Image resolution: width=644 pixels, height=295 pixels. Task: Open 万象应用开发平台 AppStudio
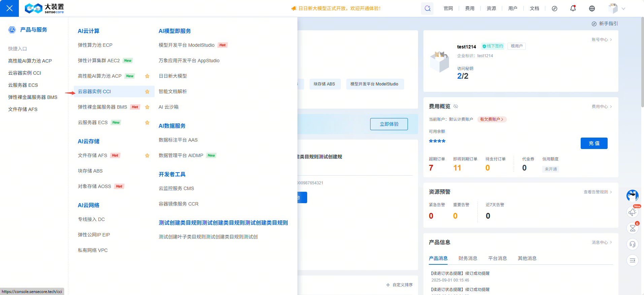click(x=189, y=61)
